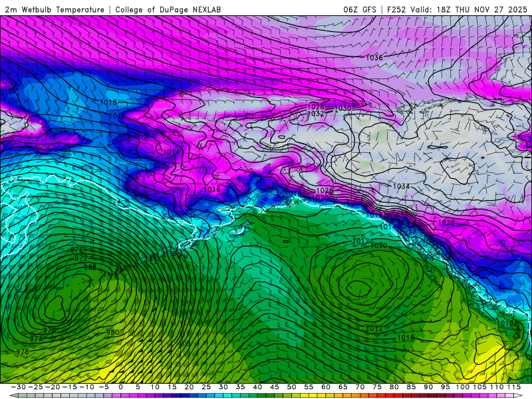Click the 80 value on the color scale
This screenshot has height=399, width=532.
[x=394, y=387]
